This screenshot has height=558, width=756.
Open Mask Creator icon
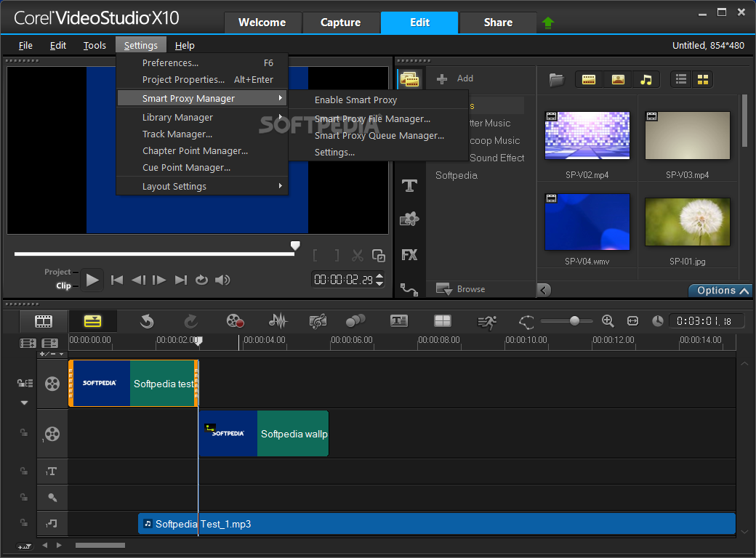coord(526,322)
